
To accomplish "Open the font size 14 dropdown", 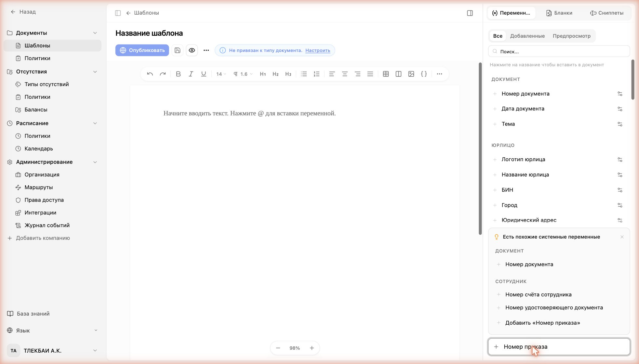I will point(221,74).
